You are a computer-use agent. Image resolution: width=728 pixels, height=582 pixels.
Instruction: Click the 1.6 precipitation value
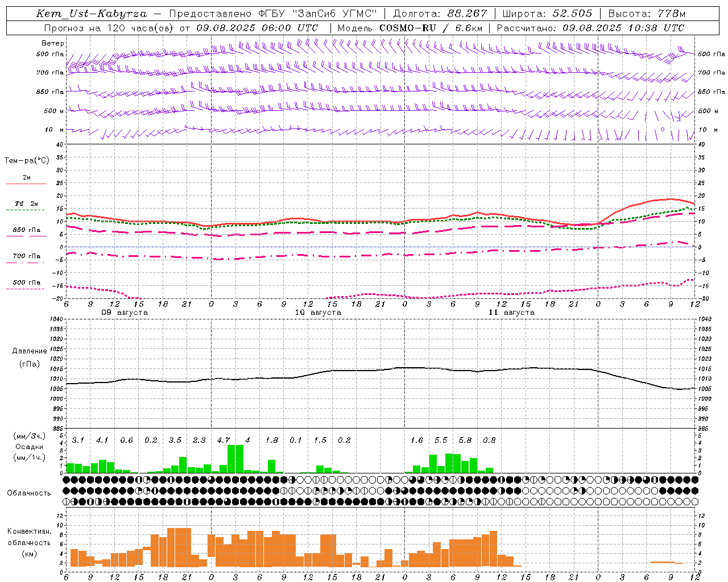(417, 440)
